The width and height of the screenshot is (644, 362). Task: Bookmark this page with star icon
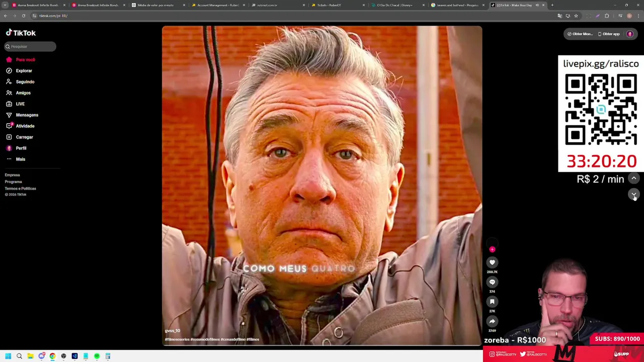click(x=576, y=16)
